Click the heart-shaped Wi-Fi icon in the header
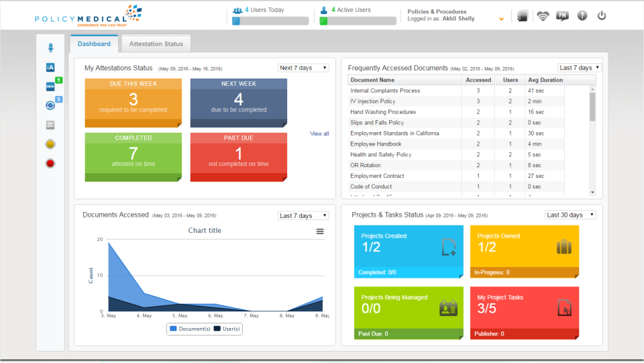Image resolution: width=644 pixels, height=363 pixels. tap(543, 16)
